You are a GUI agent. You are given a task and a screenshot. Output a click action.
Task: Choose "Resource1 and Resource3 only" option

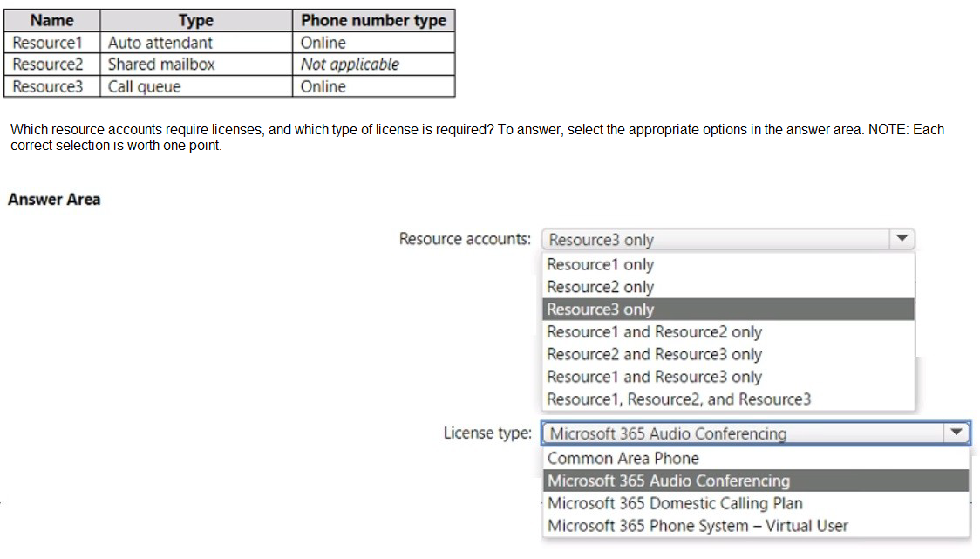[654, 377]
